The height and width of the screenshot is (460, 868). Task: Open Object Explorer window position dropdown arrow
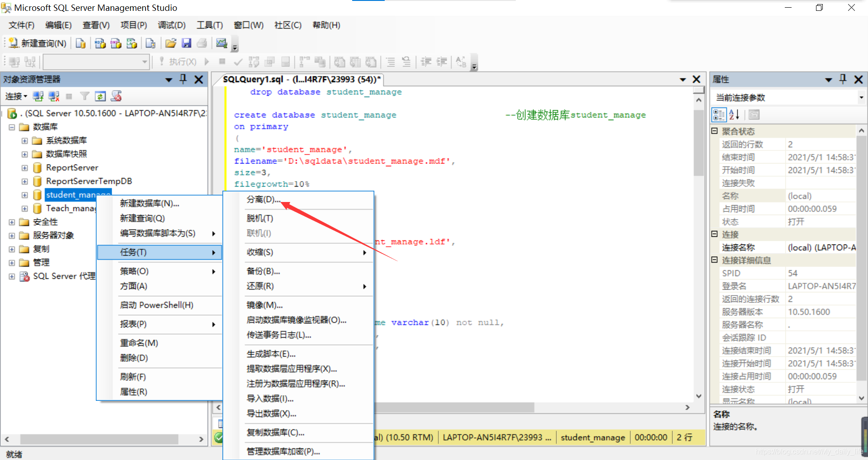point(169,80)
